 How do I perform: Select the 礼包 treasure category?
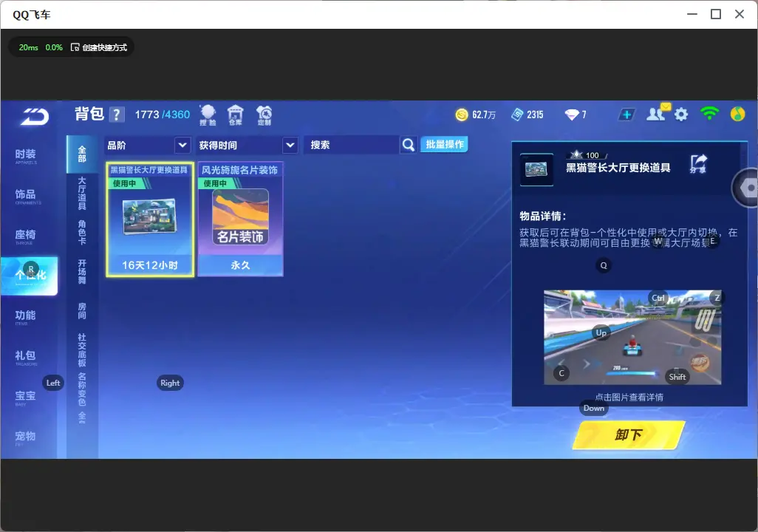pos(26,357)
